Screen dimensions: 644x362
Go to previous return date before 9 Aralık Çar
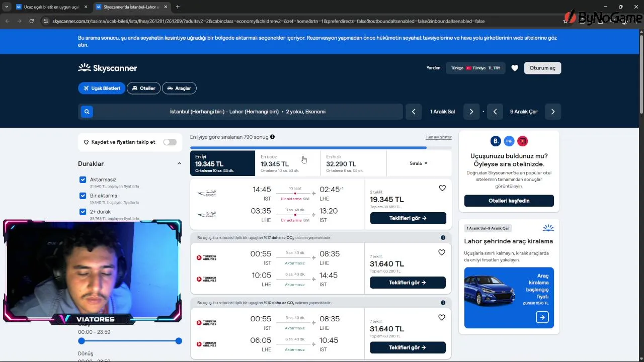click(495, 112)
